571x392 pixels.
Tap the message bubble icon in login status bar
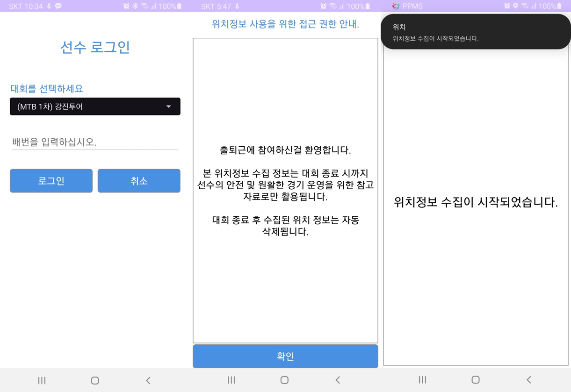(58, 6)
